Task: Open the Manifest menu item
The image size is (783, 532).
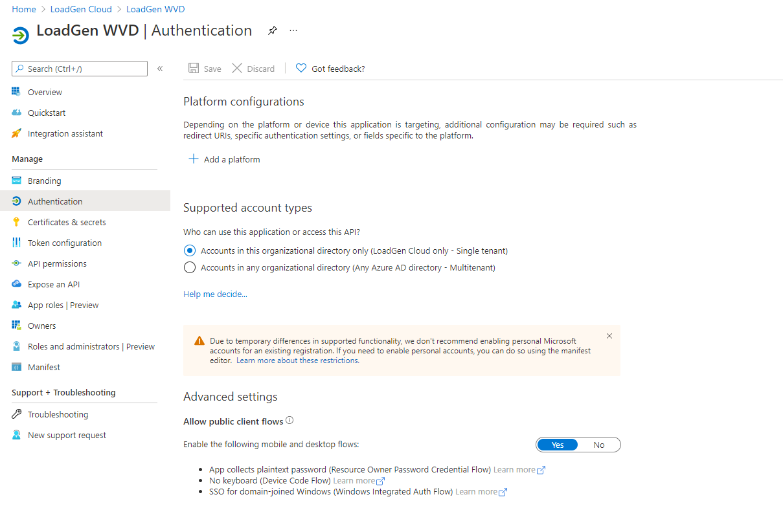Action: point(44,367)
